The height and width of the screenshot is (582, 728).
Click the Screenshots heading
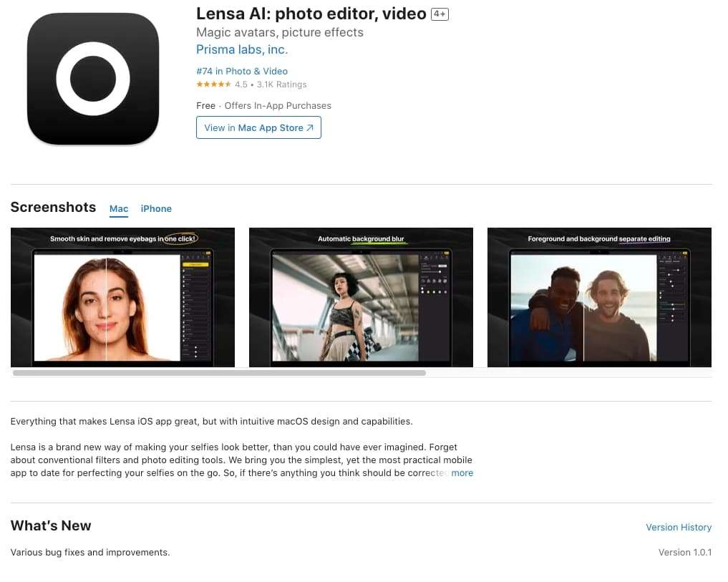54,207
